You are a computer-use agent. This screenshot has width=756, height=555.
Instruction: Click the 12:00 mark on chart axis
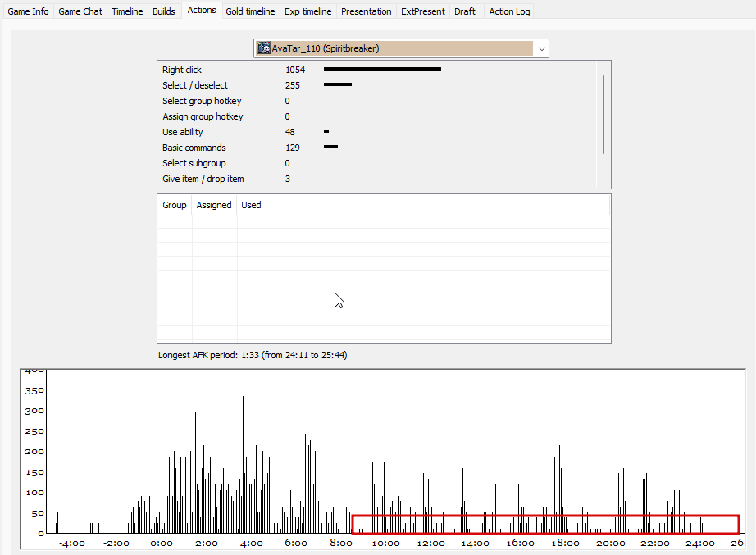click(430, 543)
